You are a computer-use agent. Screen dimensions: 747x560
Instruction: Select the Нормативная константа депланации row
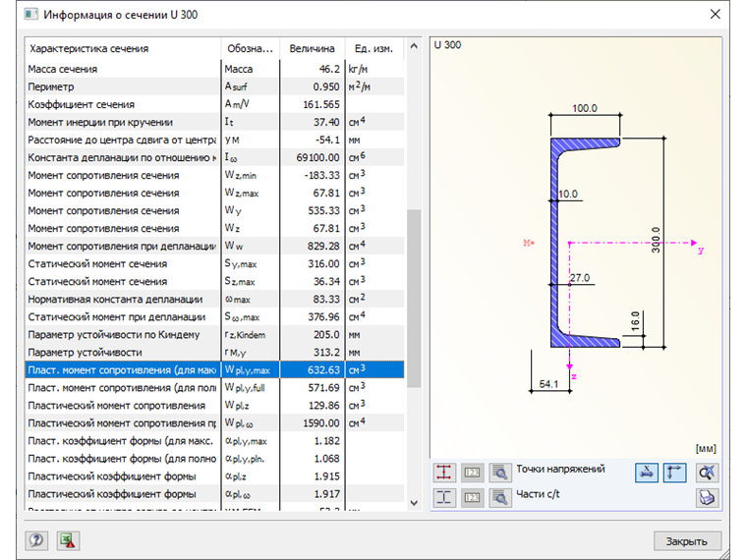point(214,299)
